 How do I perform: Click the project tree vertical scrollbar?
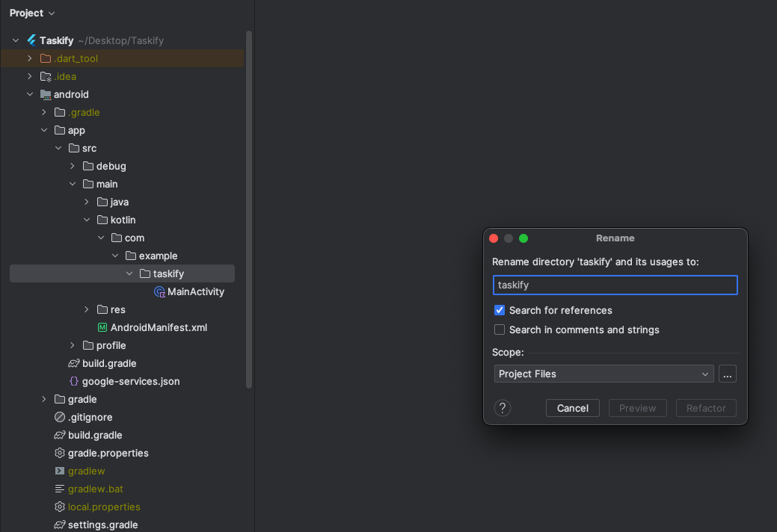pyautogui.click(x=249, y=209)
